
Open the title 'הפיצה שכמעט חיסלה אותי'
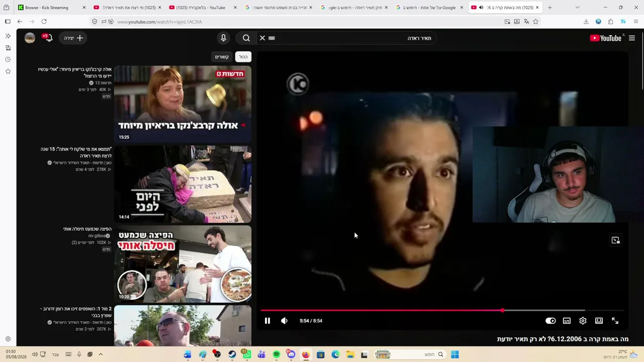point(87,229)
